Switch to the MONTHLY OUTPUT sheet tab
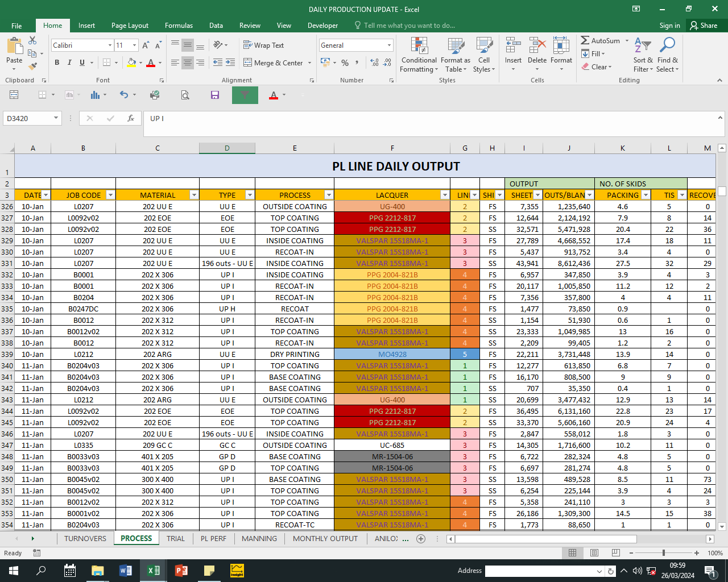Image resolution: width=728 pixels, height=582 pixels. 325,539
